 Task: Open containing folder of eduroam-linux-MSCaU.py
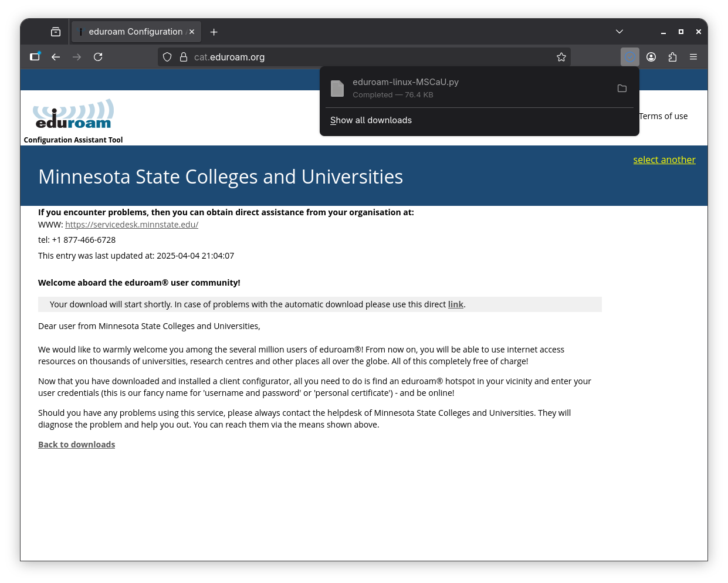(622, 88)
